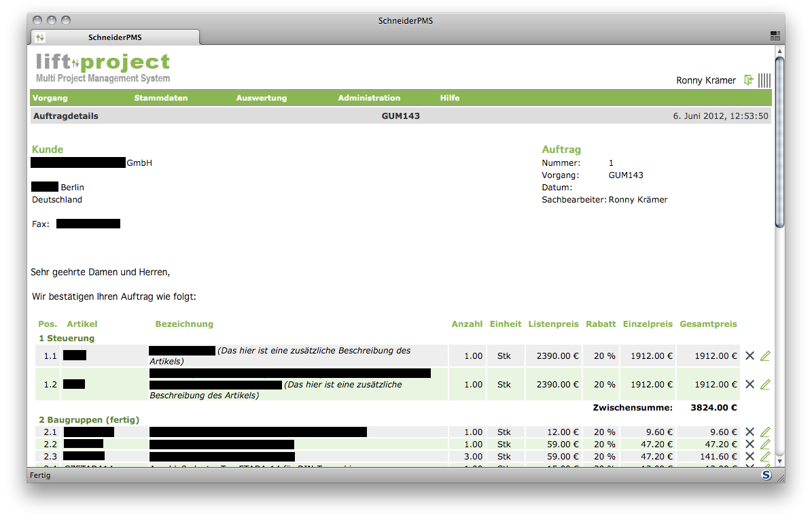The height and width of the screenshot is (520, 812).
Task: Click the lift project logo
Action: [103, 67]
